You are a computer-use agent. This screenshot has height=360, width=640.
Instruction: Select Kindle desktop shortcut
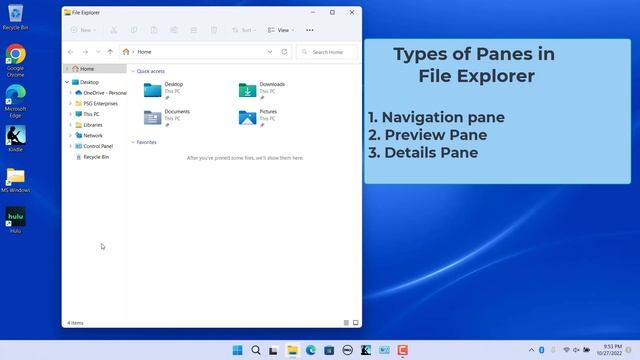point(15,139)
